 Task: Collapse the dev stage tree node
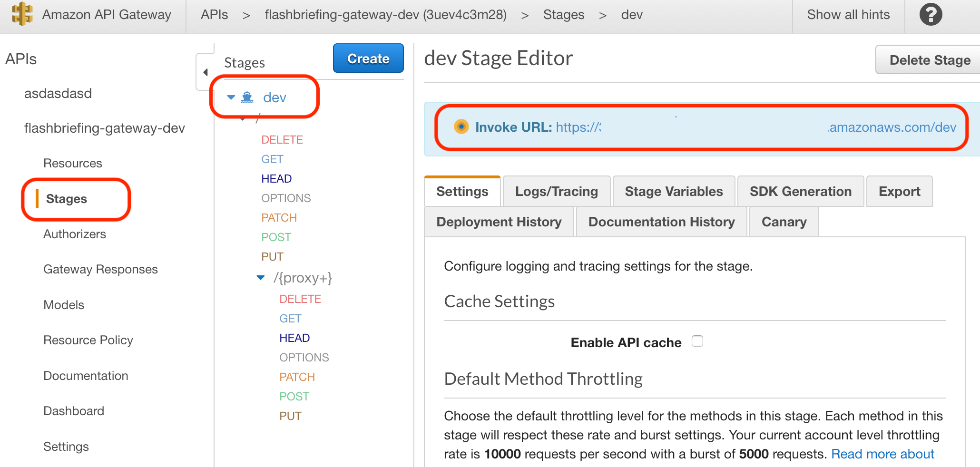231,97
